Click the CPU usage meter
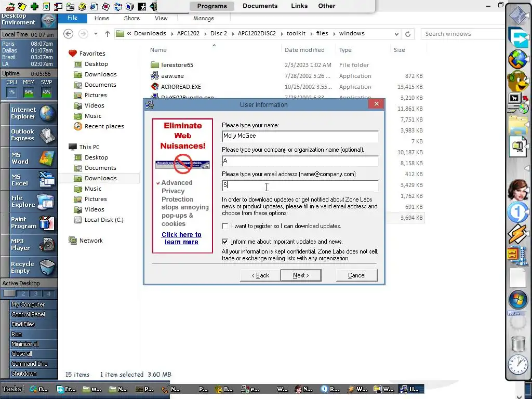 tap(11, 92)
